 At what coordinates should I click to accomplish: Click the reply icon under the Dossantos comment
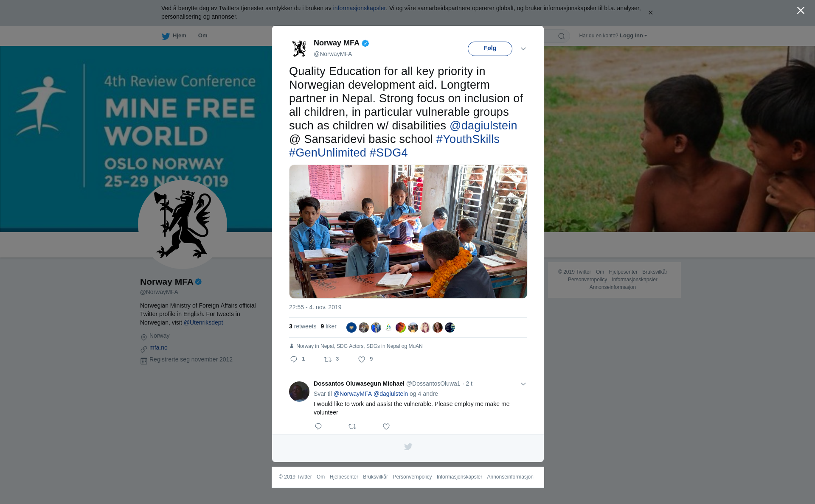318,426
